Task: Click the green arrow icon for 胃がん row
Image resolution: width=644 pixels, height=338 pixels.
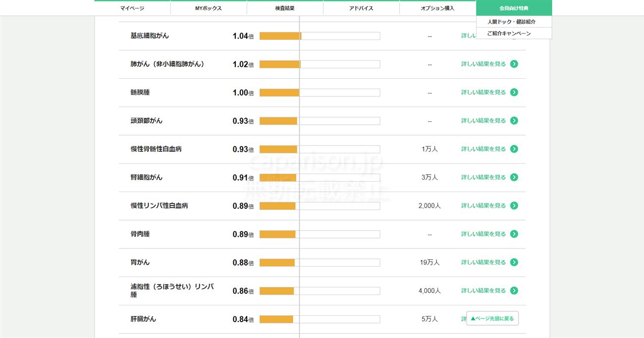Action: click(x=514, y=262)
